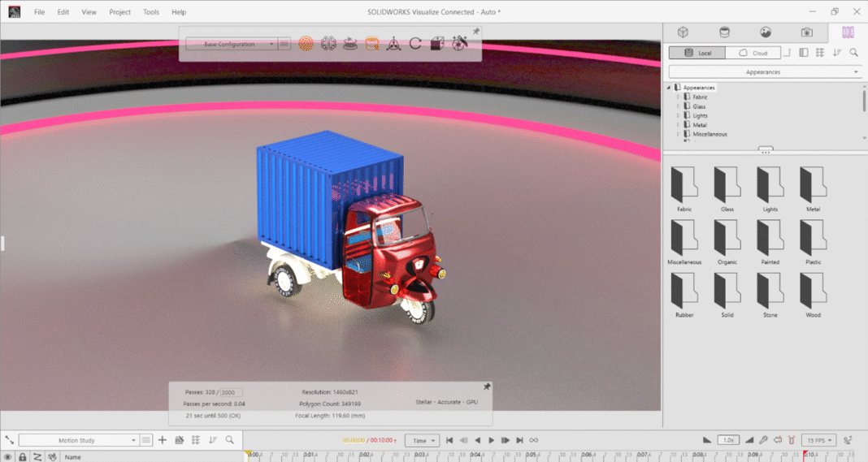Viewport: 868px width, 462px height.
Task: Pin the render statistics overlay
Action: (487, 386)
